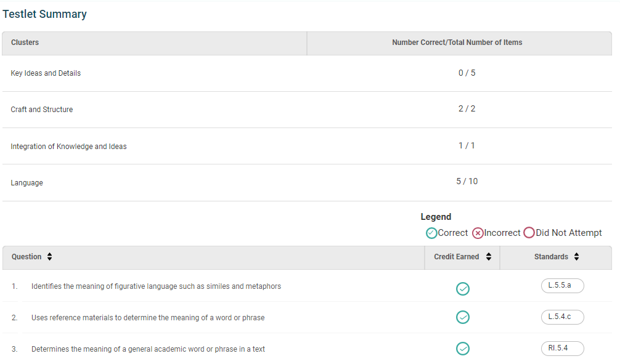Sort by Credit Earned arrows
This screenshot has width=620, height=364.
489,256
